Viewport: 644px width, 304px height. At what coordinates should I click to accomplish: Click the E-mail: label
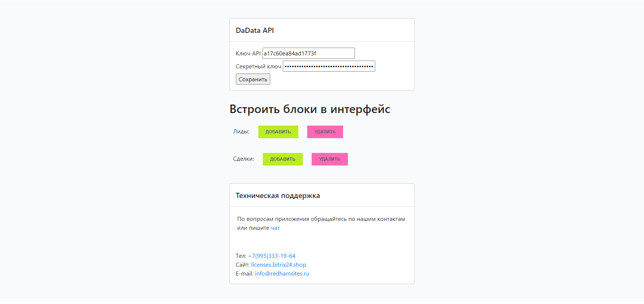pos(244,274)
